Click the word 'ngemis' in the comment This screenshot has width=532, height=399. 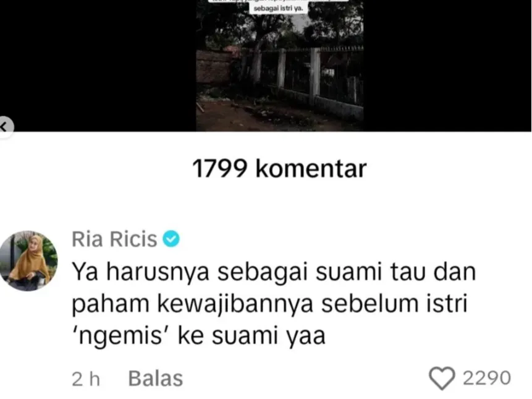[120, 335]
